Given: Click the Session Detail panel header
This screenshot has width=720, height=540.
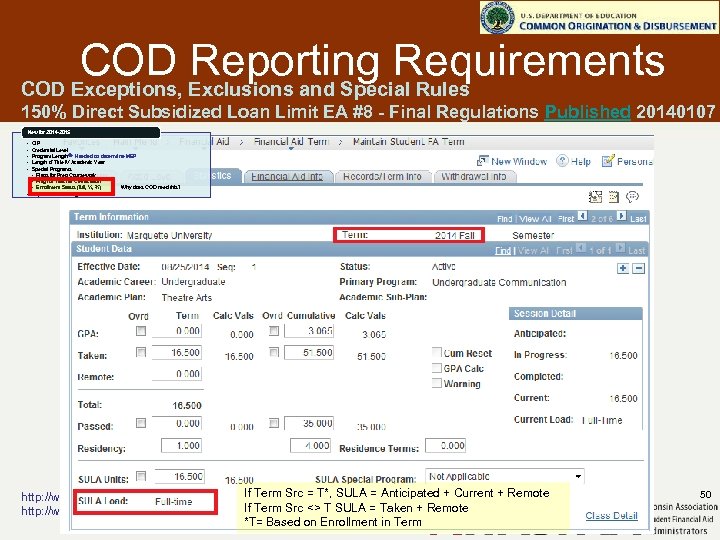Looking at the screenshot, I should point(575,314).
